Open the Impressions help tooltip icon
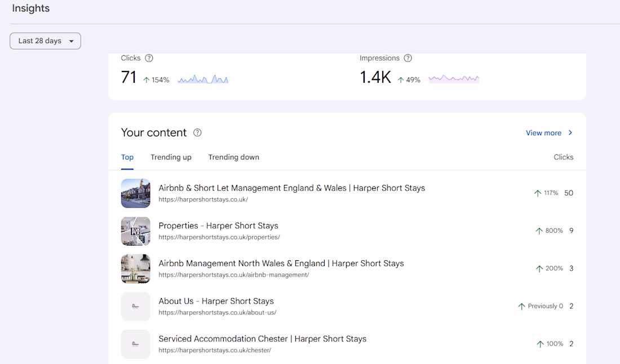Screen dimensions: 620x364 pyautogui.click(x=408, y=58)
